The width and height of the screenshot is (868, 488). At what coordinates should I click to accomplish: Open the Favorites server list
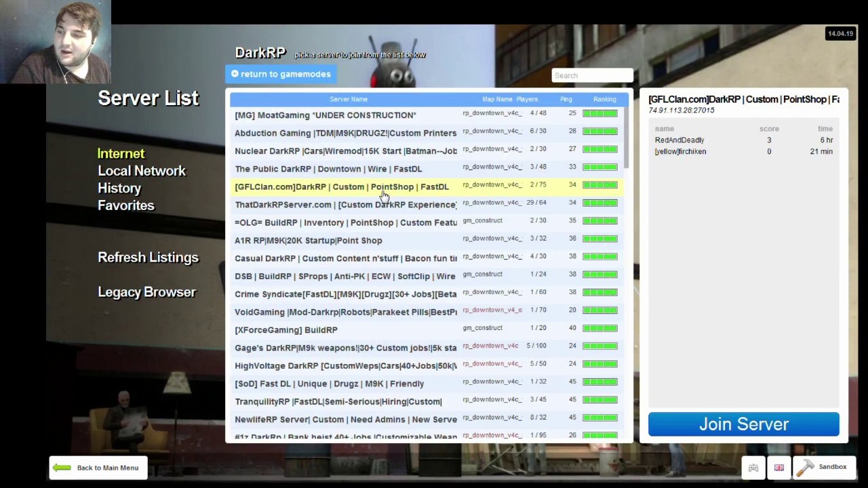125,205
